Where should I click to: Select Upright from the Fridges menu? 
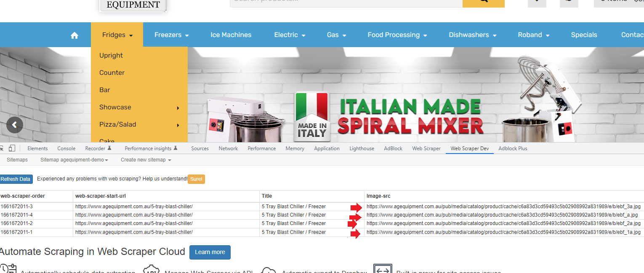[111, 55]
